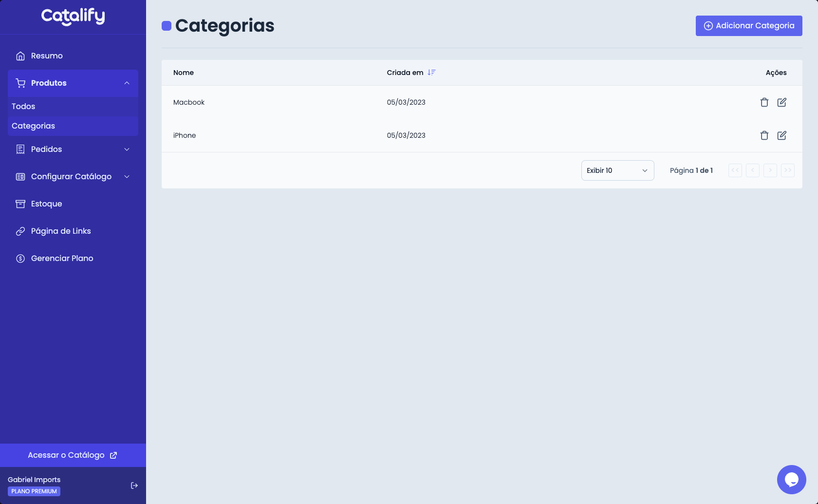This screenshot has width=818, height=504.
Task: Click the Página 1 de 1 label
Action: [x=691, y=170]
